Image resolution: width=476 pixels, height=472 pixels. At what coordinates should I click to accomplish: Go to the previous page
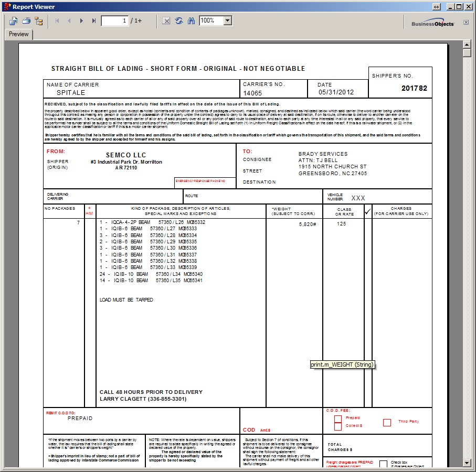pyautogui.click(x=69, y=21)
